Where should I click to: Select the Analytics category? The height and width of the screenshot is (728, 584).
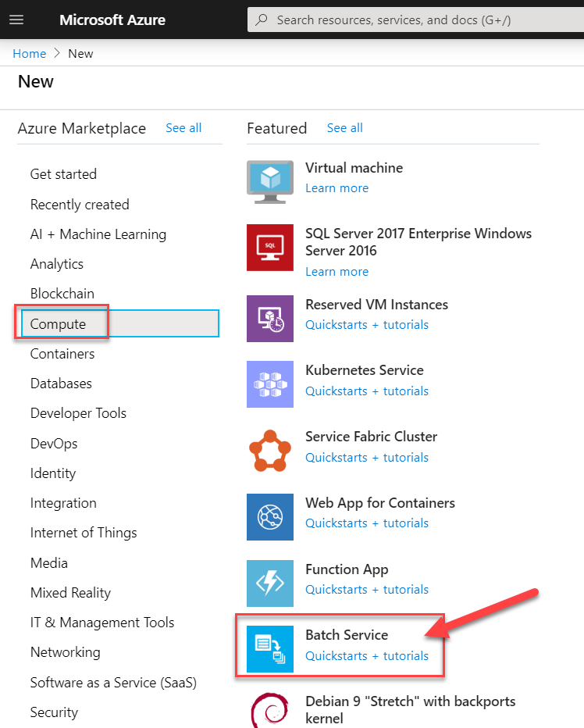tap(57, 264)
